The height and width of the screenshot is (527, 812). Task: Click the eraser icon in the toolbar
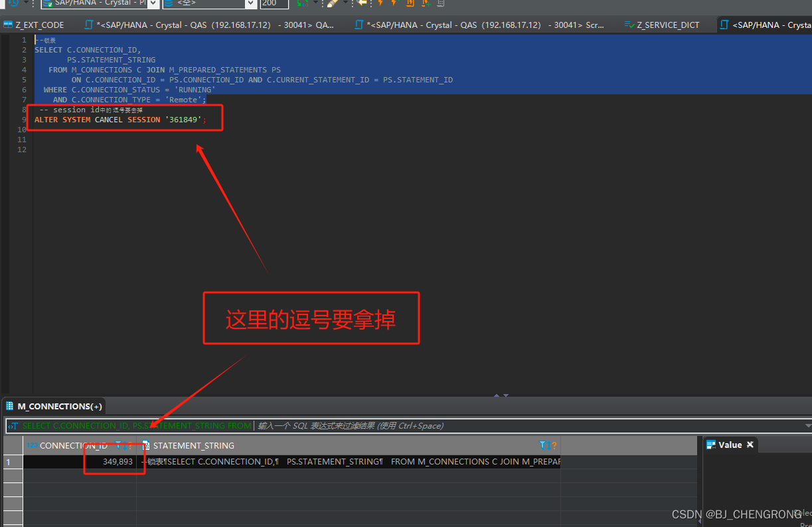pos(333,3)
